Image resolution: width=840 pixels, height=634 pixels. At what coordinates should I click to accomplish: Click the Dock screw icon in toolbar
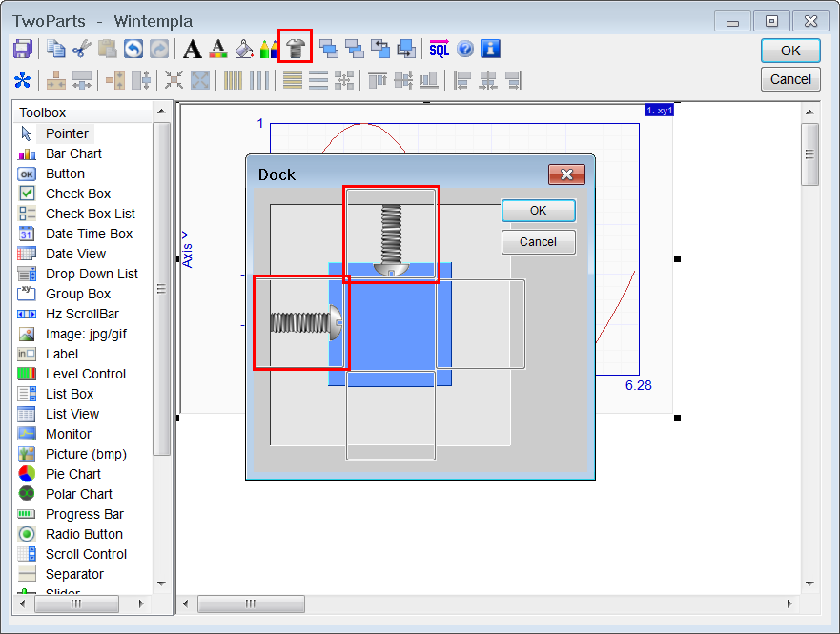[296, 49]
